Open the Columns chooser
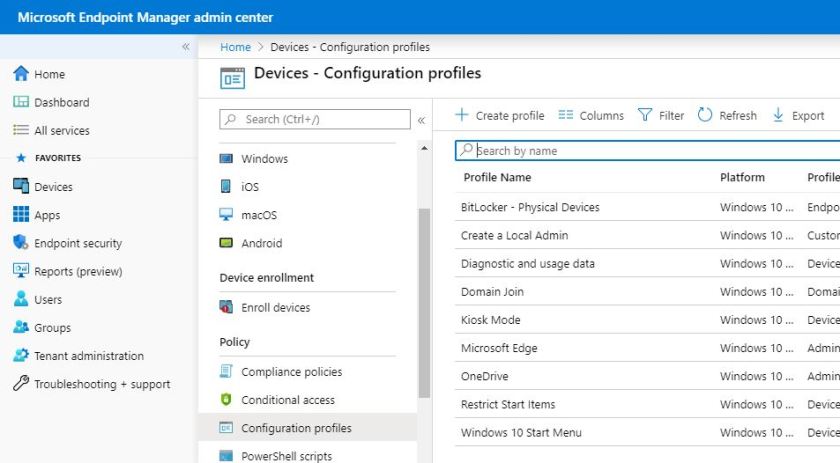 pyautogui.click(x=591, y=115)
